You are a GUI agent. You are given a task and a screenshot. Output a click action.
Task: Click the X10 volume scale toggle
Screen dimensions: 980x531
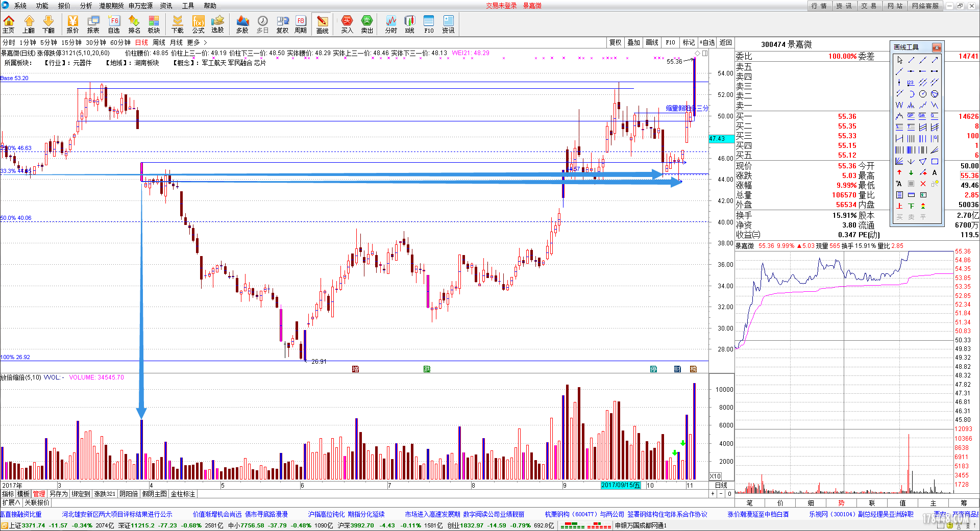tap(716, 476)
